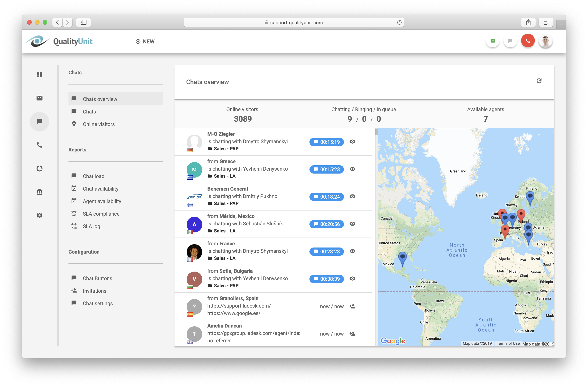
Task: Click the green email status icon
Action: point(492,40)
